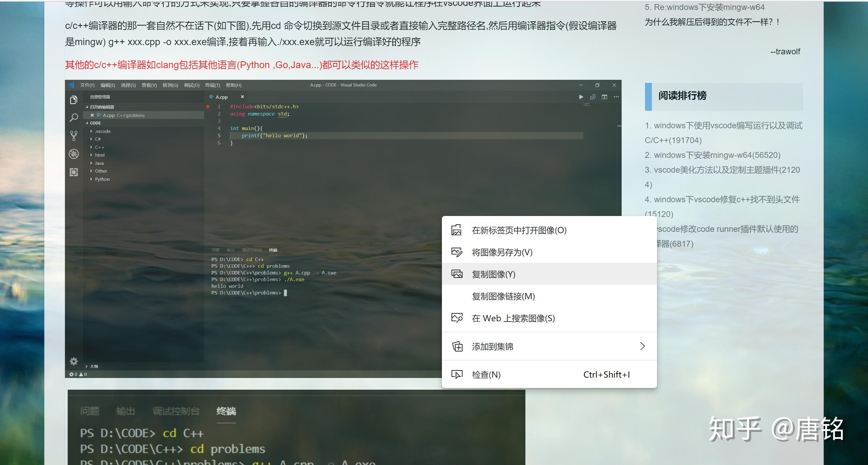Screen dimensions: 868x465
Task: Click the More Actions ellipsis in the editor toolbar
Action: pos(616,97)
